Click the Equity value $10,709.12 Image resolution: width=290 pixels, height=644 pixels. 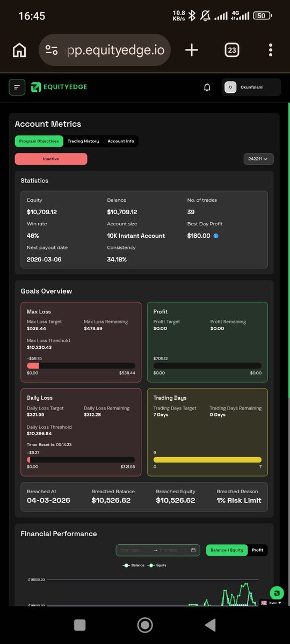[x=42, y=212]
